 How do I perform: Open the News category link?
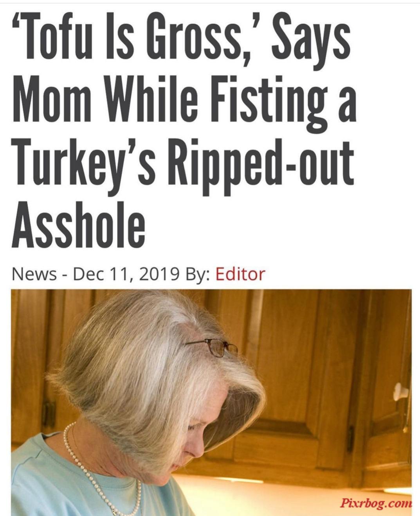34,274
